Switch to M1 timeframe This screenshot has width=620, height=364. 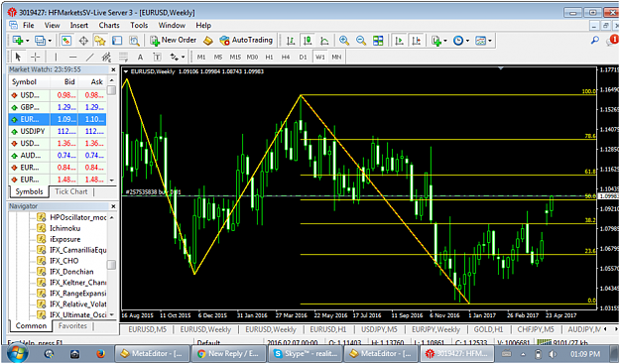pos(201,57)
